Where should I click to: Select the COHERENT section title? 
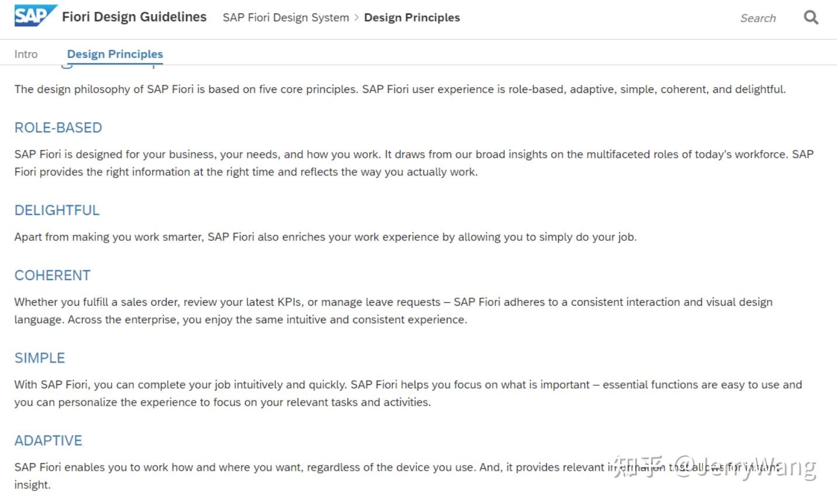[52, 275]
